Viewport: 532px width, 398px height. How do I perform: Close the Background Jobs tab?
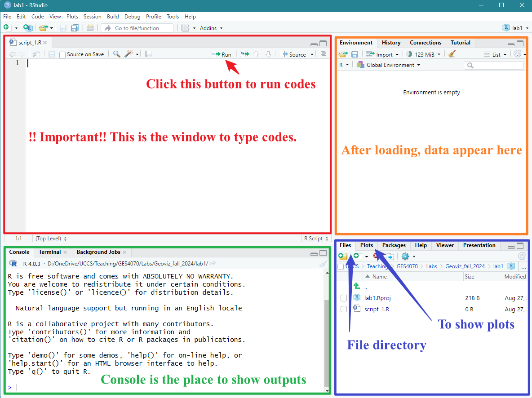click(x=124, y=252)
